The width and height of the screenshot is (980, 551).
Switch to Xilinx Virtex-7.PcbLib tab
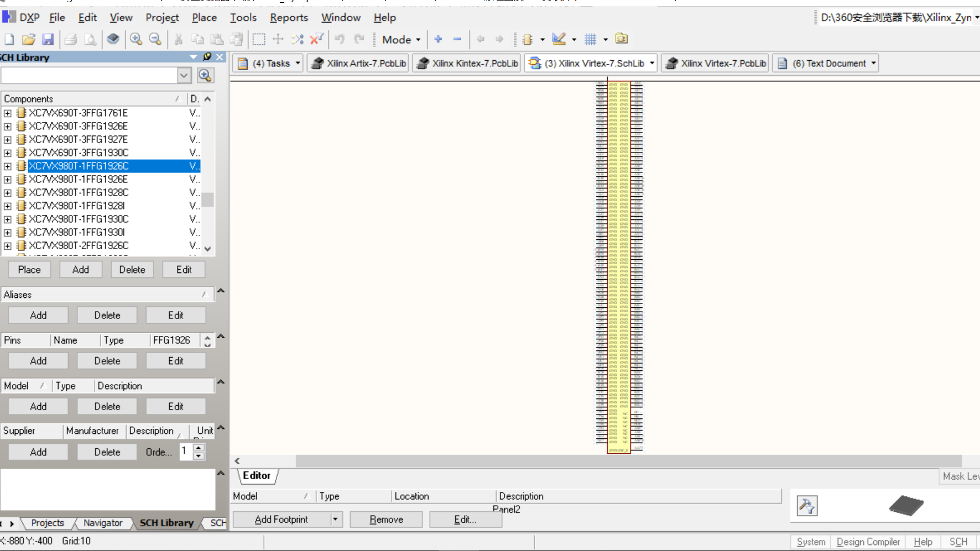[x=715, y=63]
